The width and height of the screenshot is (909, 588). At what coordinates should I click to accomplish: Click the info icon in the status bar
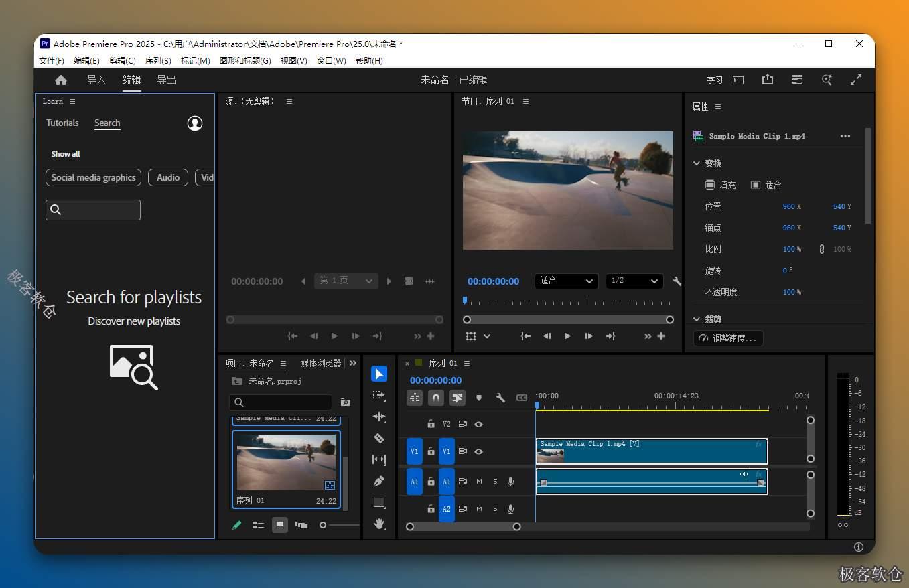[859, 547]
